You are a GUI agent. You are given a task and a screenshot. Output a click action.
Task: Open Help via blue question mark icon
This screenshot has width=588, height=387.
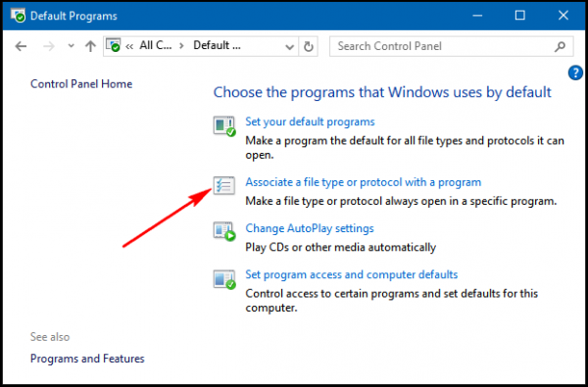coord(575,73)
